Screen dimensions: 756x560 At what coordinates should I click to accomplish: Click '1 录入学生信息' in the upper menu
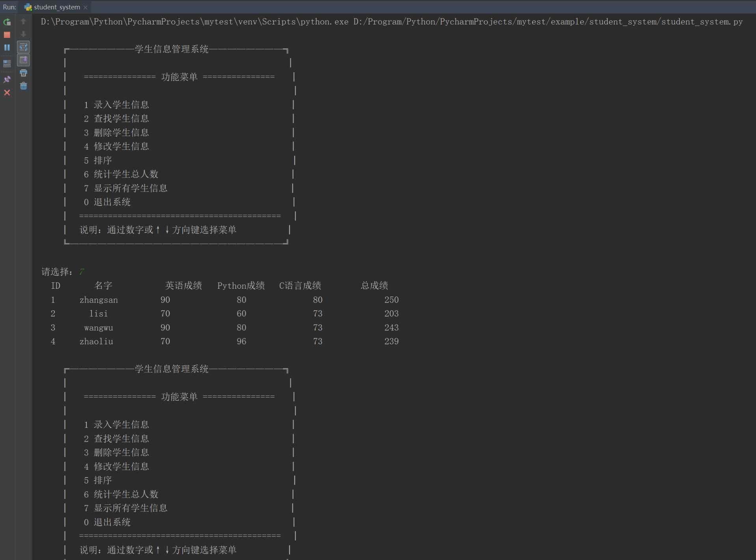click(116, 105)
